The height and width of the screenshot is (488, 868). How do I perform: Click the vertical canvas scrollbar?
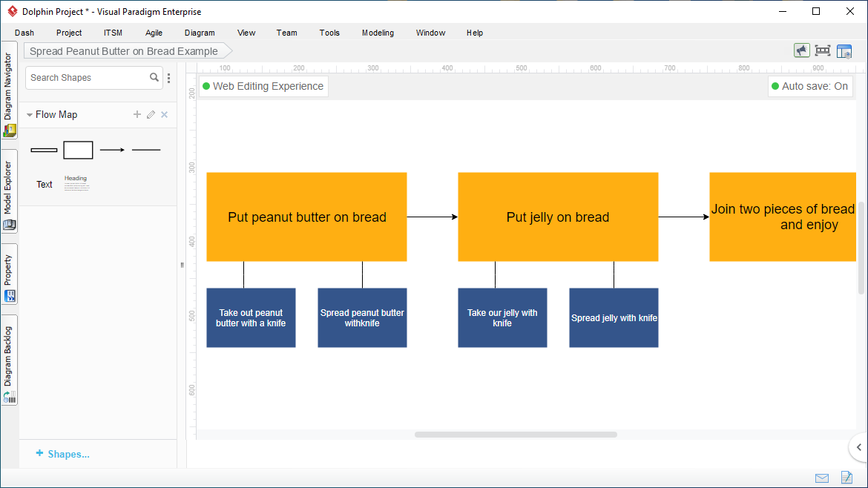click(861, 249)
